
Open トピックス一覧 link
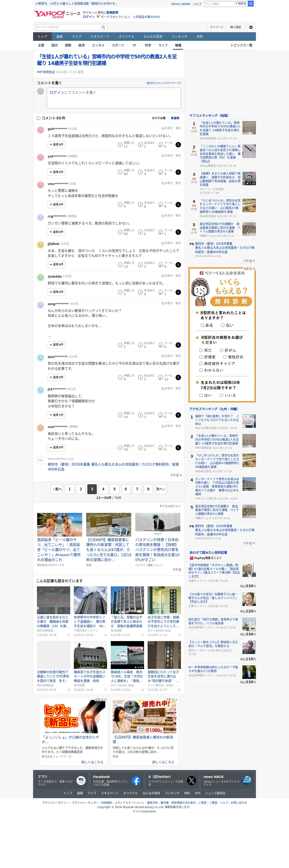point(241,46)
